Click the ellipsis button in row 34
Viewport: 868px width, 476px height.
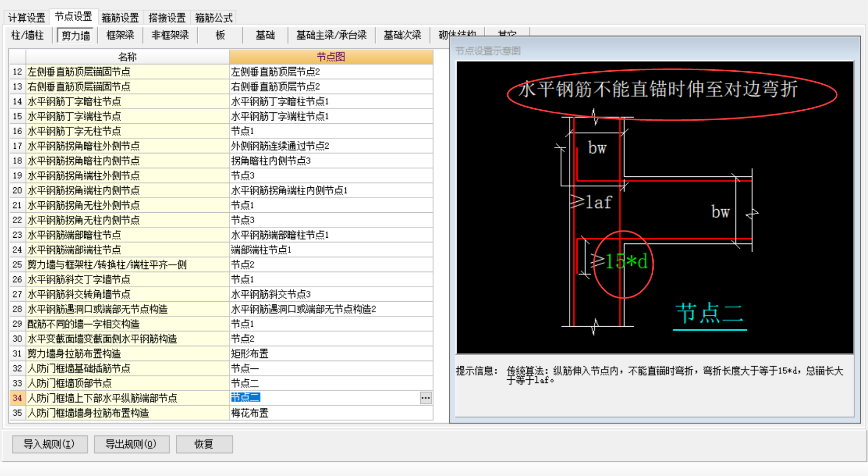[425, 398]
